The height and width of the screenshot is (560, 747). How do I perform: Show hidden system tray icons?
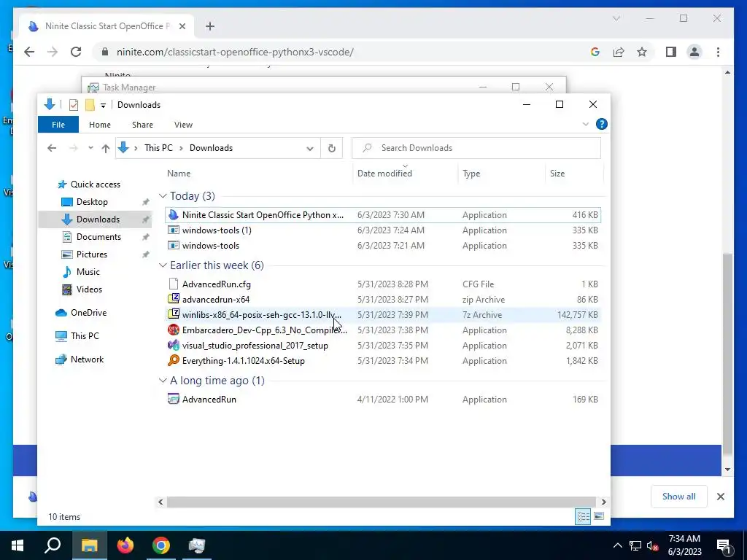coord(617,545)
